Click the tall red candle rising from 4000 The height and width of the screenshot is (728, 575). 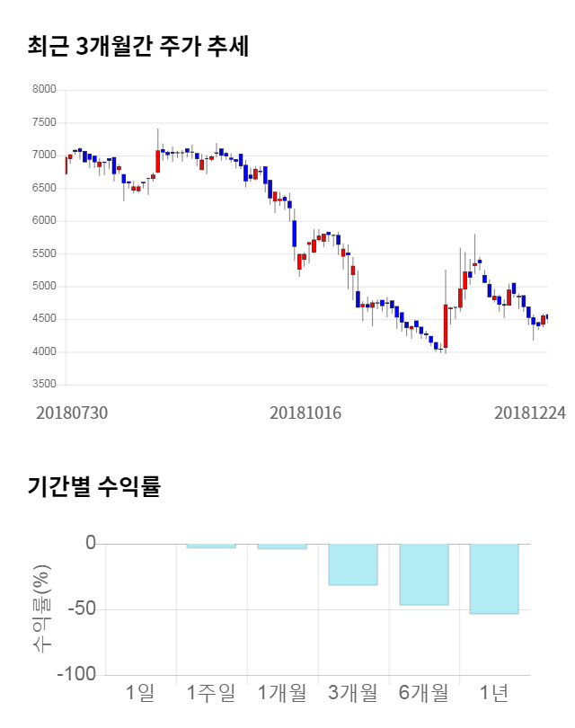tap(446, 325)
